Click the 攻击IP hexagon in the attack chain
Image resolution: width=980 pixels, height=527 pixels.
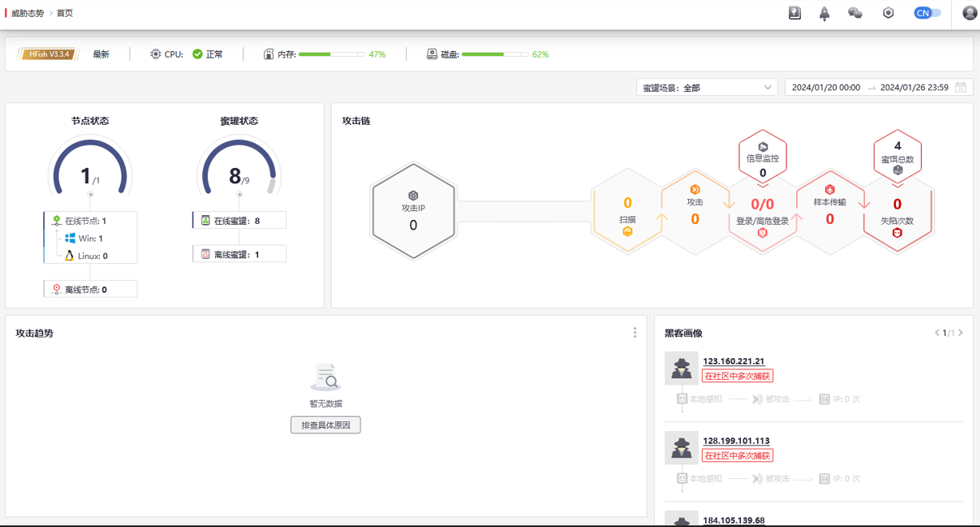(413, 211)
